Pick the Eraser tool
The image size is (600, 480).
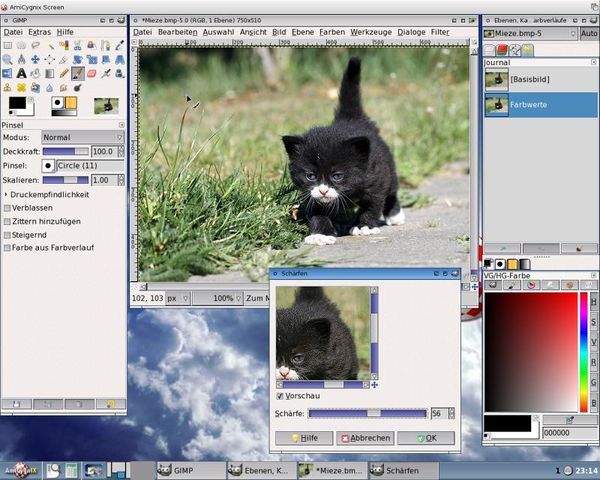92,73
